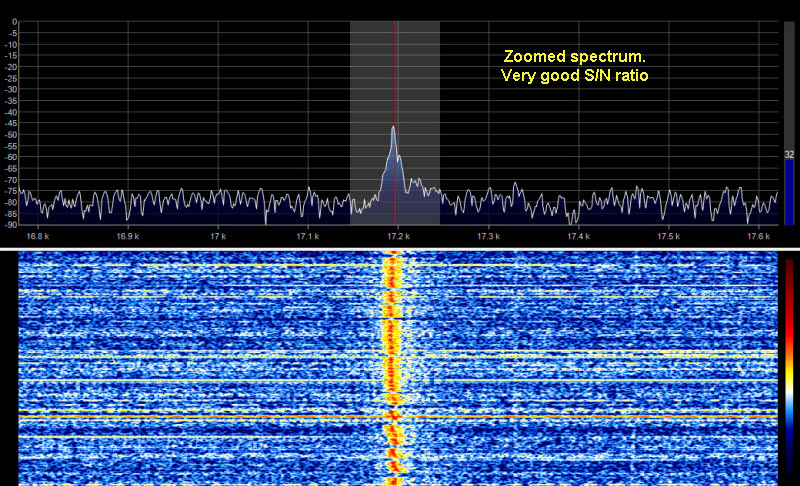The image size is (800, 486).
Task: Click the 17.2k frequency axis label
Action: pyautogui.click(x=398, y=236)
